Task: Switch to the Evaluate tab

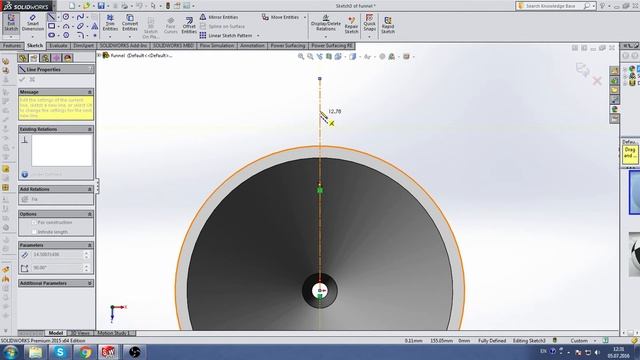Action: (x=58, y=46)
